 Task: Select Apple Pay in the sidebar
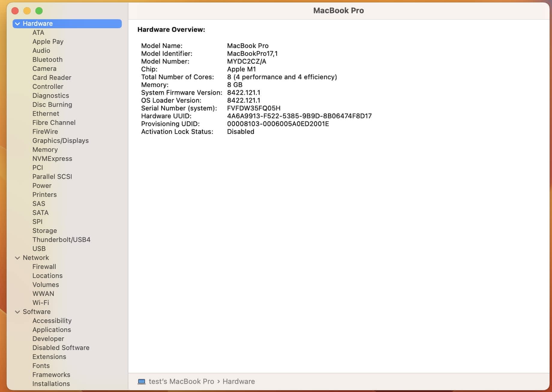(x=48, y=41)
